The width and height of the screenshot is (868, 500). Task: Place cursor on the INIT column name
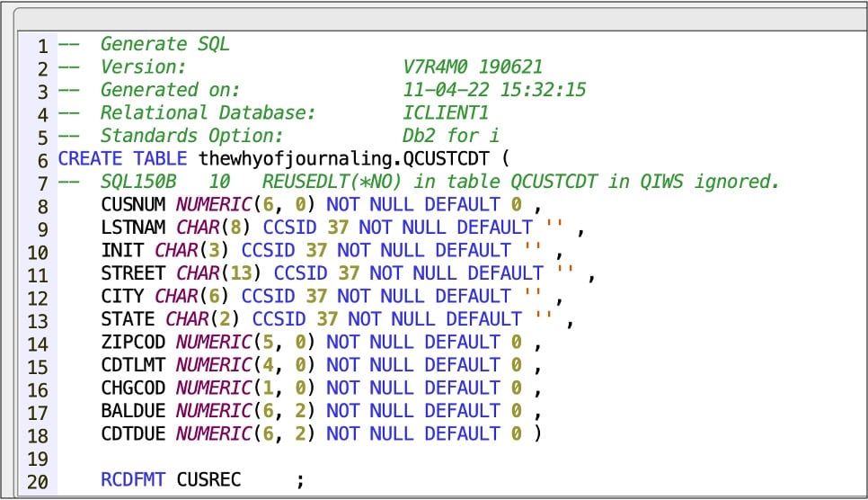(x=123, y=251)
